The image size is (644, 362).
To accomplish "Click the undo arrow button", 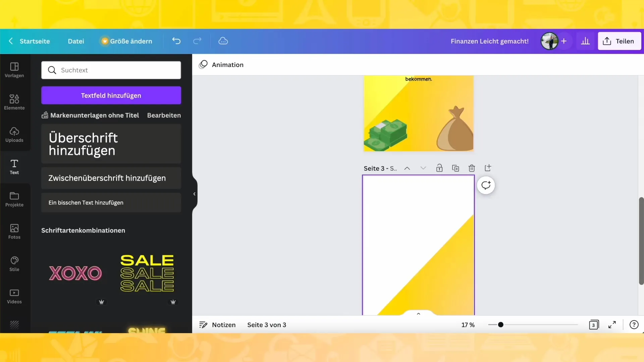I will tap(176, 41).
